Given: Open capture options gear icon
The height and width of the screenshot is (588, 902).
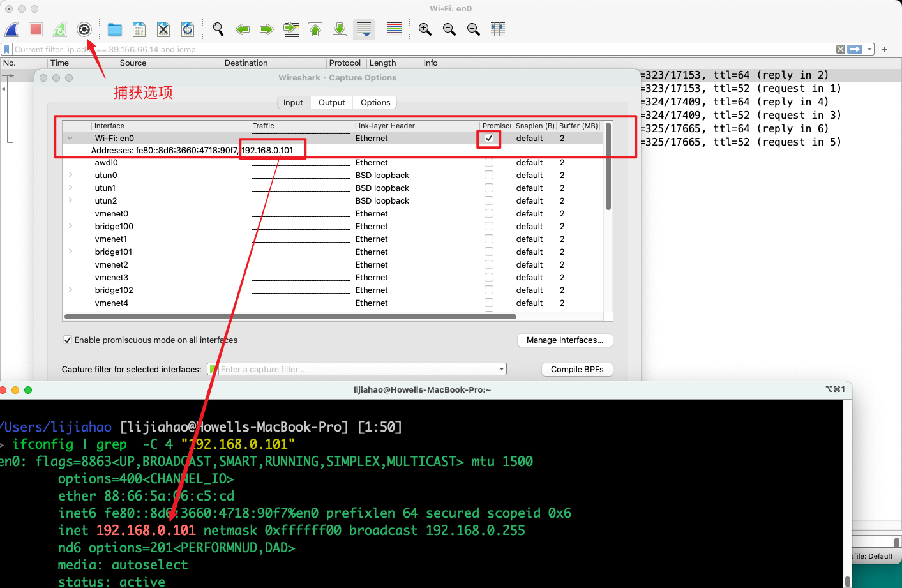Looking at the screenshot, I should tap(84, 29).
